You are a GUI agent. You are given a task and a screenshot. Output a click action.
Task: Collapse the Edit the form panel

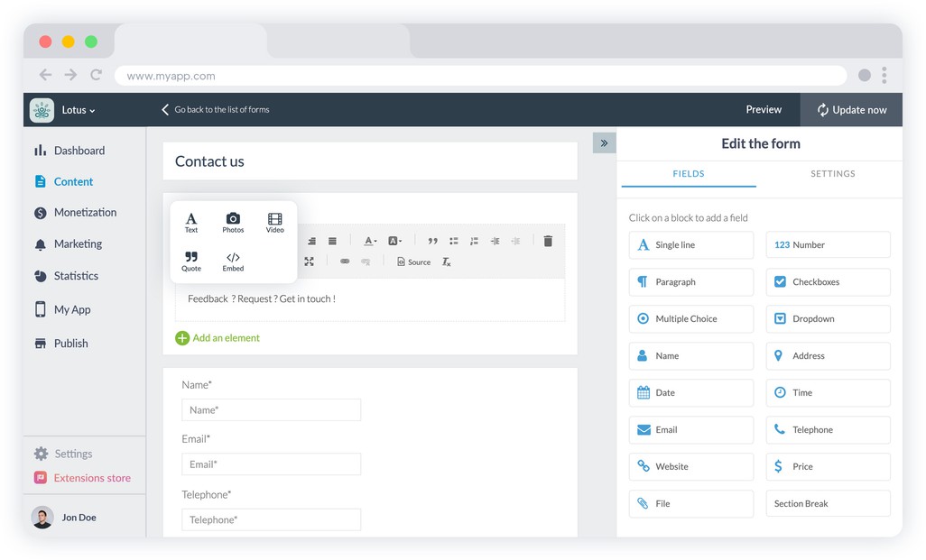click(x=604, y=142)
